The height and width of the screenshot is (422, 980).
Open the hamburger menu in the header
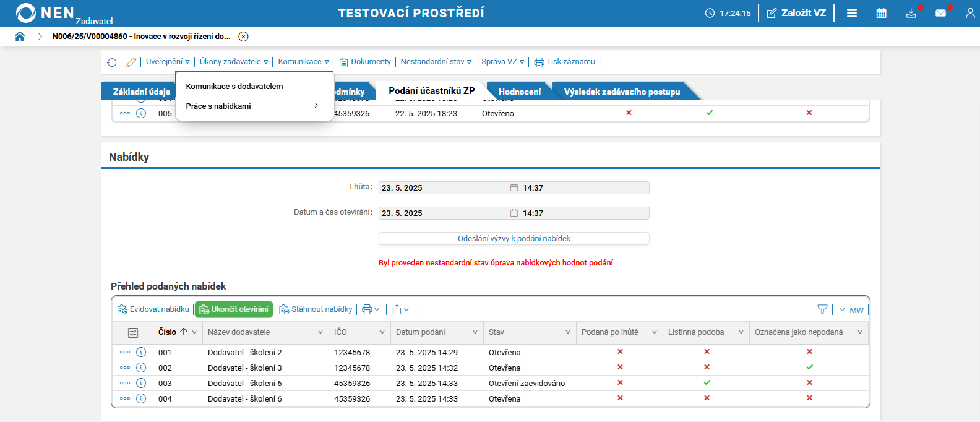[x=852, y=13]
